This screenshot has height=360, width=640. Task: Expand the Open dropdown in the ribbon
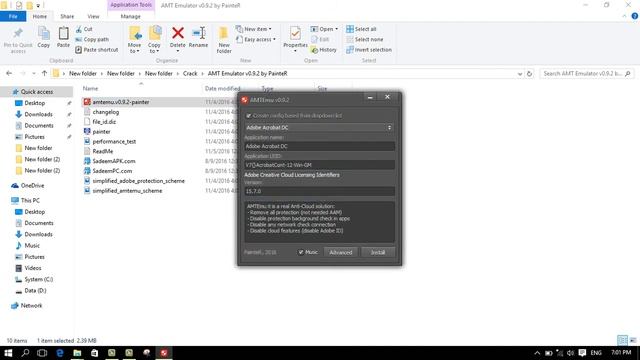coord(336,29)
